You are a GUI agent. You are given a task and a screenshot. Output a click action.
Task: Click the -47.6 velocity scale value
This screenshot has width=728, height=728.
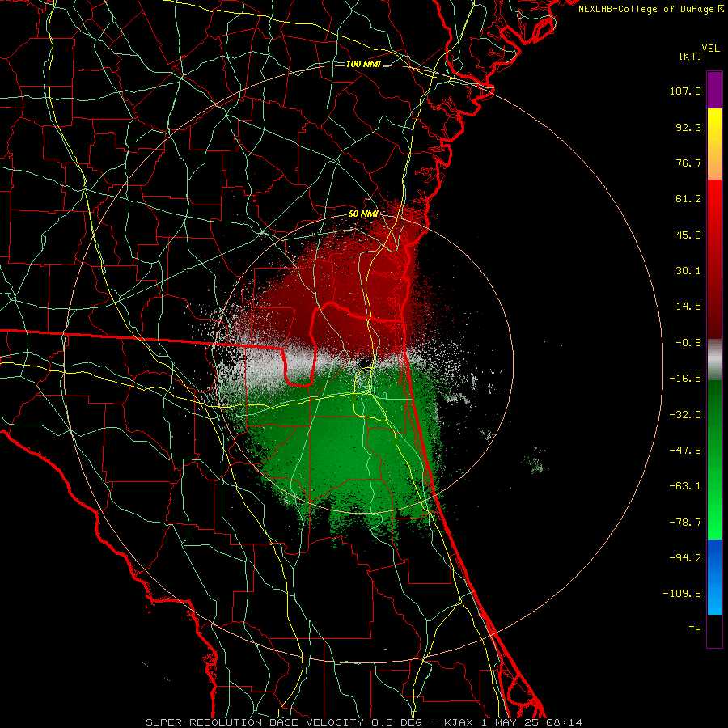click(x=685, y=451)
